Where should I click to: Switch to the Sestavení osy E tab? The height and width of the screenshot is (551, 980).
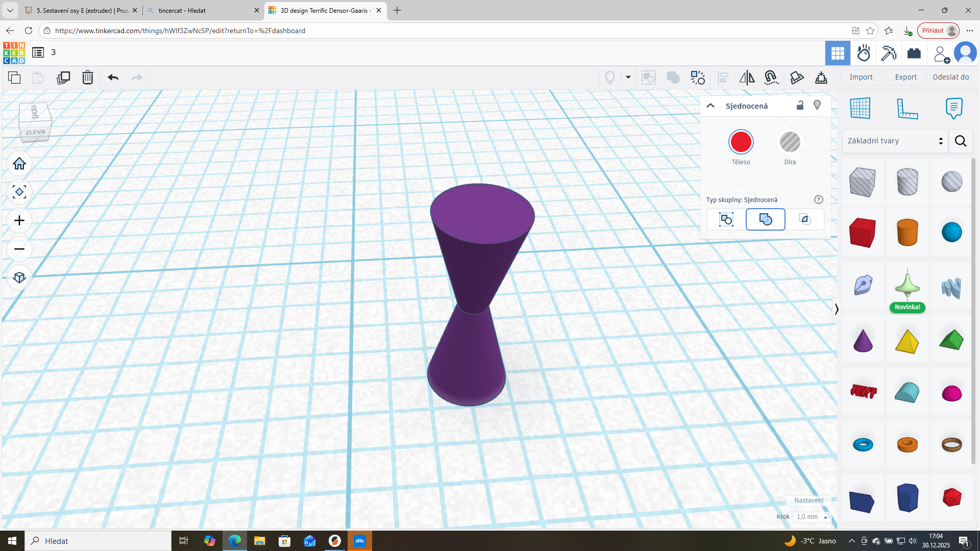tap(81, 10)
